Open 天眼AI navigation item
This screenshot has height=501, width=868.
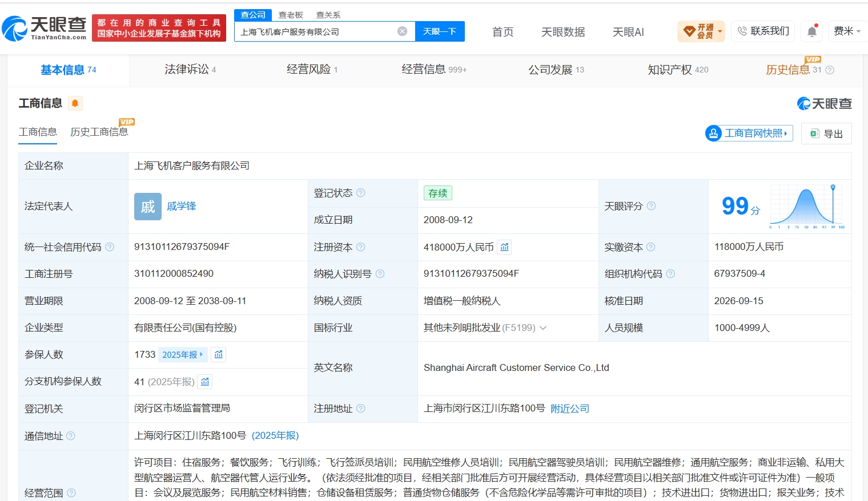click(628, 32)
